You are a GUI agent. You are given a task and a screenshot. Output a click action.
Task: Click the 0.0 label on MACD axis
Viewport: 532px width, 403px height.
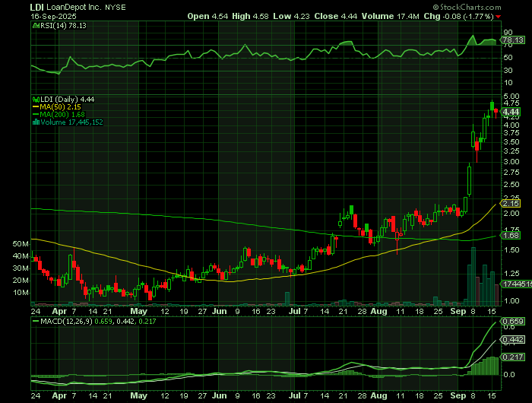(509, 374)
